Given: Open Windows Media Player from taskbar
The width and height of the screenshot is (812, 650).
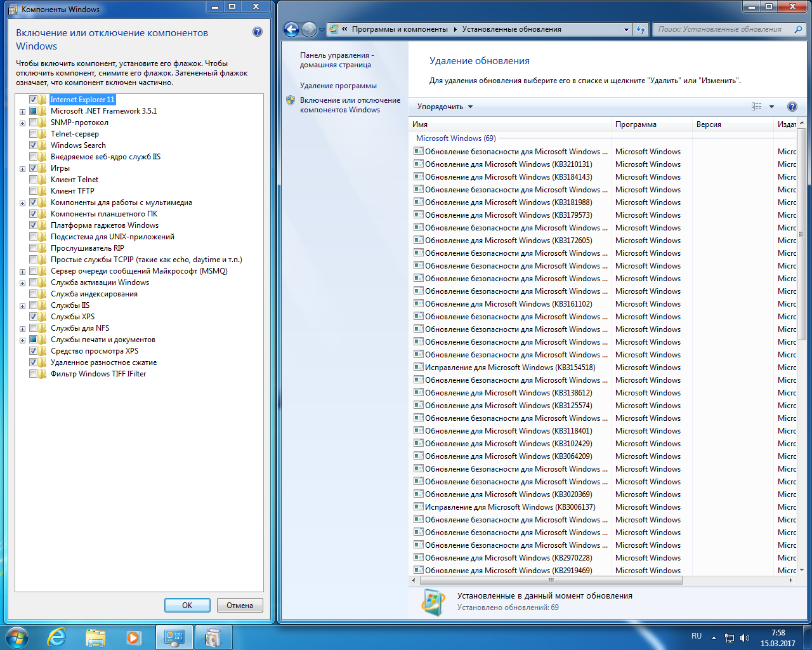Looking at the screenshot, I should [133, 637].
